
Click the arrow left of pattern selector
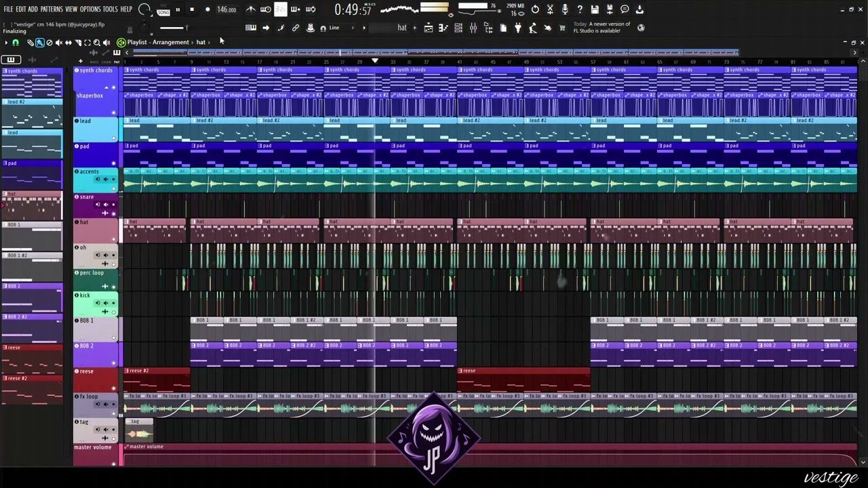pyautogui.click(x=364, y=28)
